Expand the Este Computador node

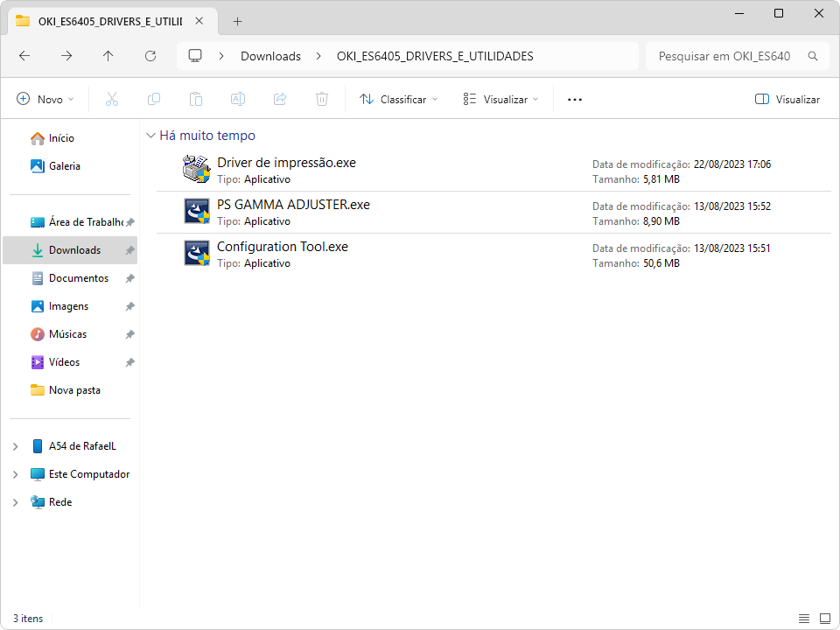[16, 474]
